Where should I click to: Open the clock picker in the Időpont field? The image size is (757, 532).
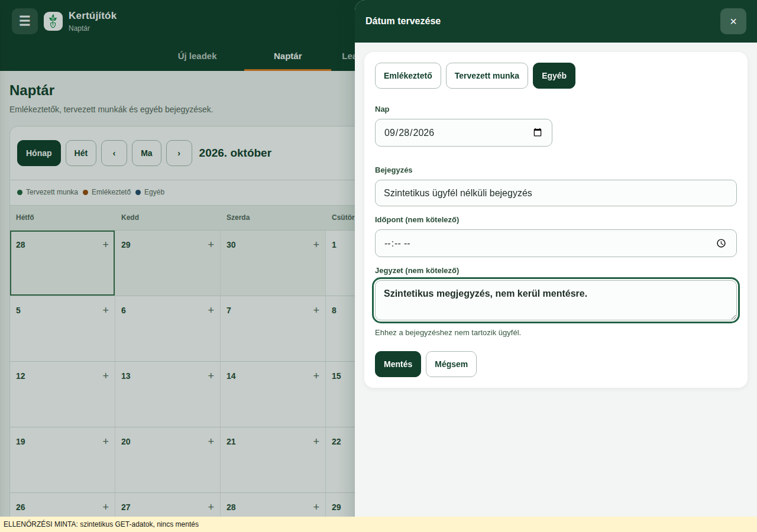coord(721,243)
